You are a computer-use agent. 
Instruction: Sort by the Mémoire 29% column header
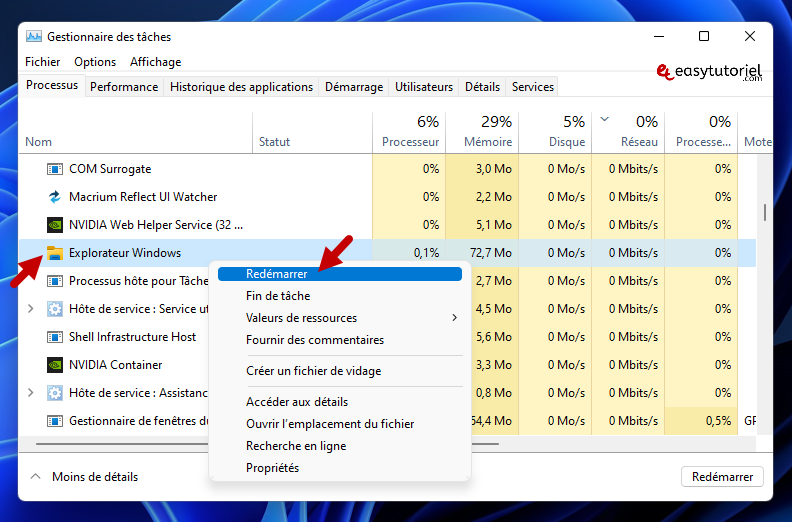[x=482, y=132]
